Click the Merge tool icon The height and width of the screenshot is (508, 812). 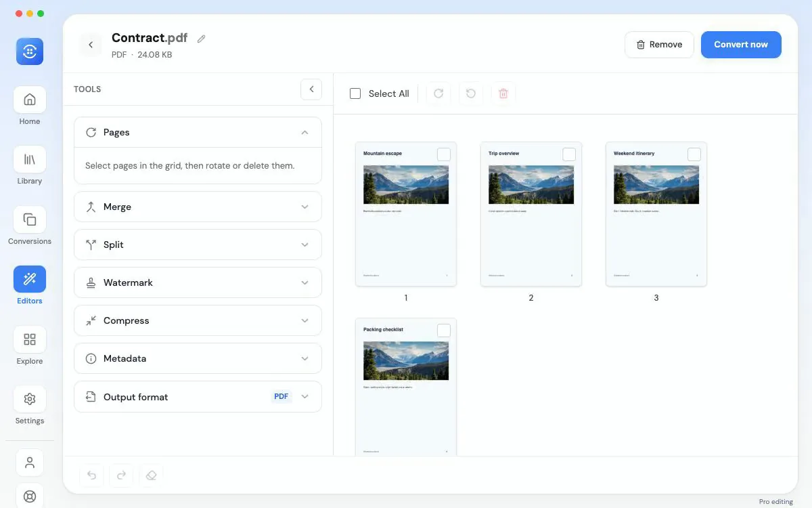point(91,207)
